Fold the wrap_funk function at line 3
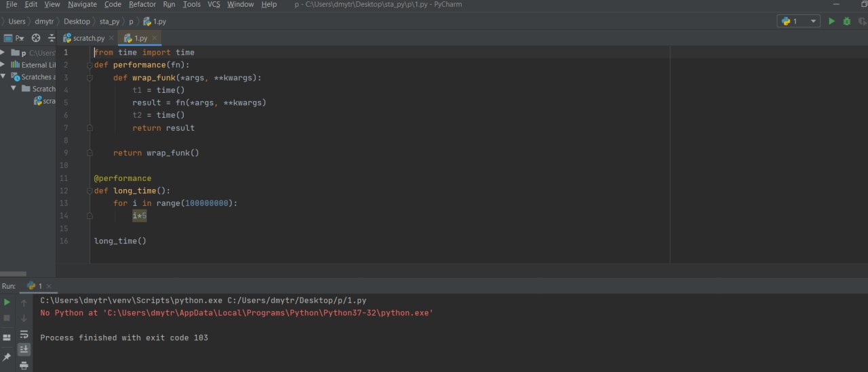 pyautogui.click(x=89, y=78)
